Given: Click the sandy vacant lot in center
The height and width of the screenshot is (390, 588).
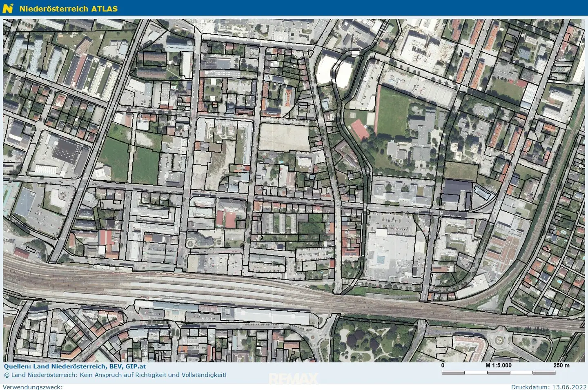Looking at the screenshot, I should tap(284, 137).
